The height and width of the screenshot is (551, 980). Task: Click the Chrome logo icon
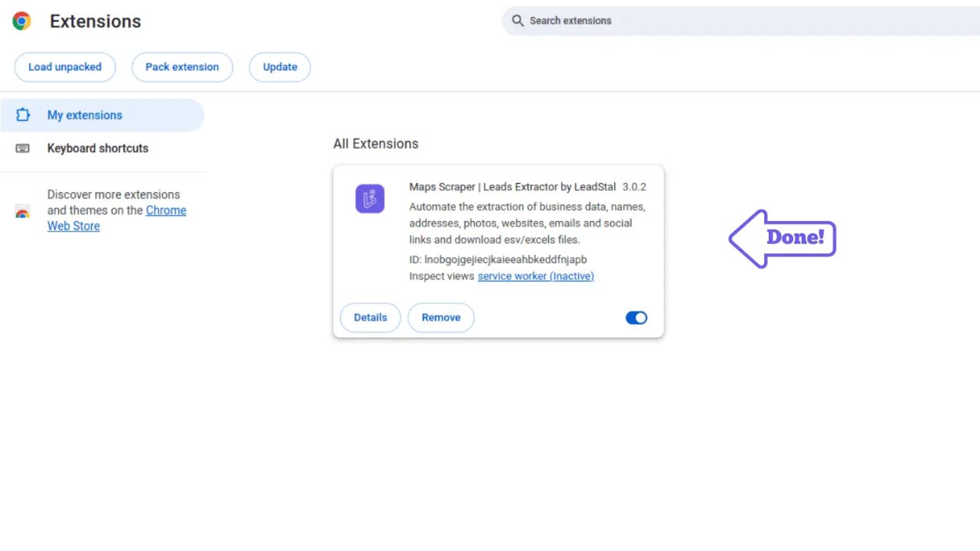click(x=21, y=21)
